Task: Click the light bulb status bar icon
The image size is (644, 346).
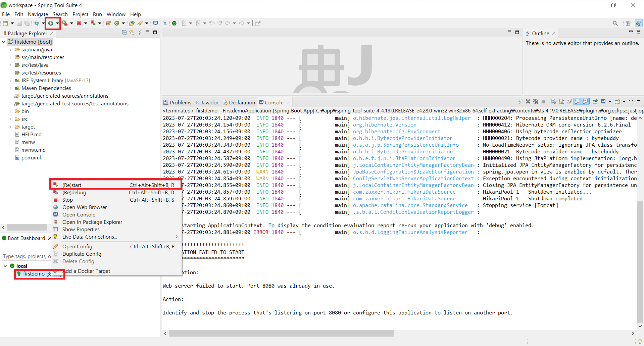Action: point(640,341)
